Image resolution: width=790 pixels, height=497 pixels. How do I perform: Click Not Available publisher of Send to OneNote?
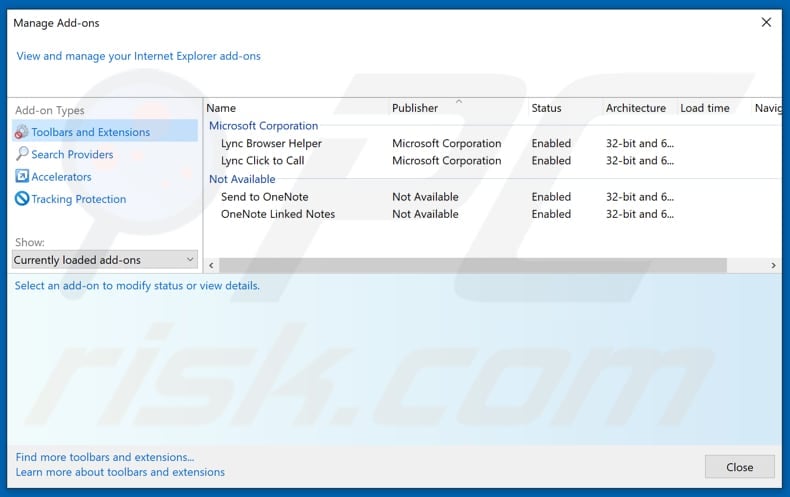425,197
